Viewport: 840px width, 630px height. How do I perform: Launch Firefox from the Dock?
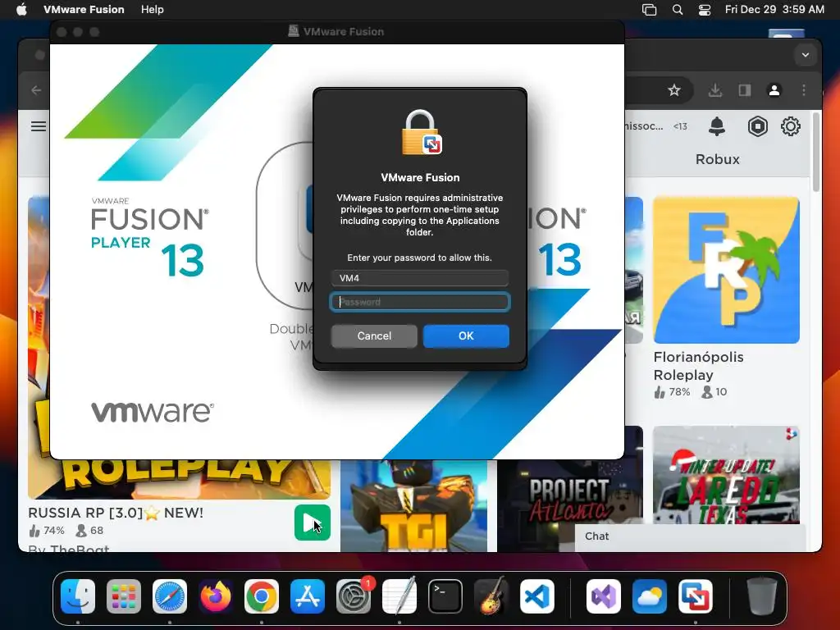click(216, 596)
